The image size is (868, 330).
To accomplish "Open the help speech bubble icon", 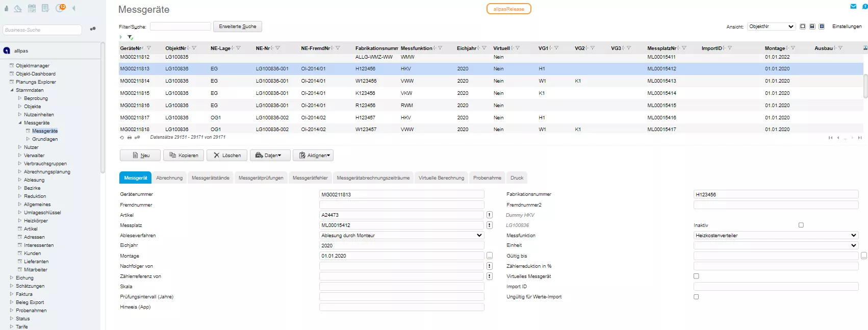I will [x=864, y=7].
